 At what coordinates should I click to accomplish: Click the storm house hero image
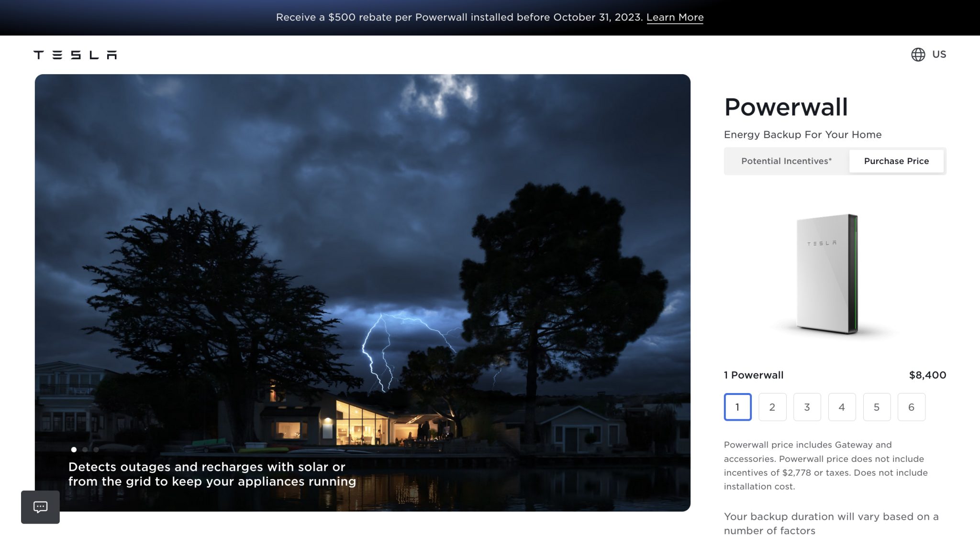click(363, 293)
